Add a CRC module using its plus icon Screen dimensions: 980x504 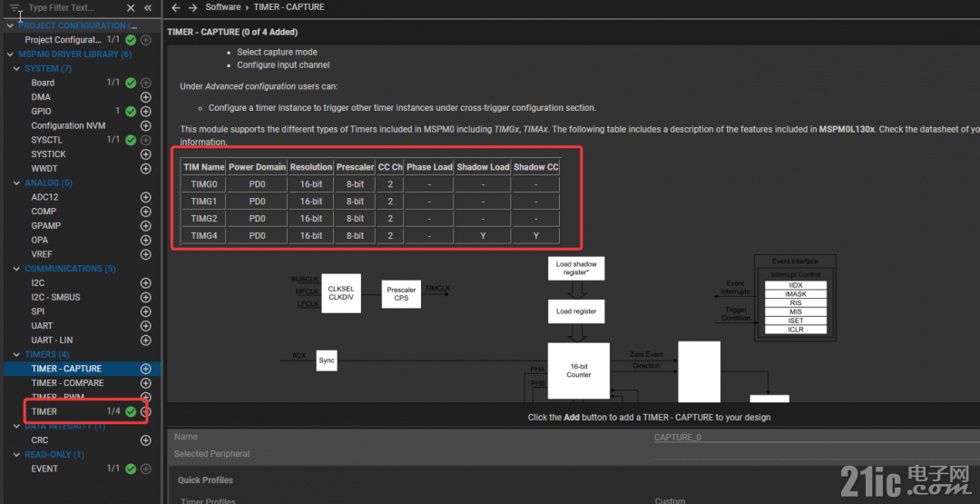(145, 440)
